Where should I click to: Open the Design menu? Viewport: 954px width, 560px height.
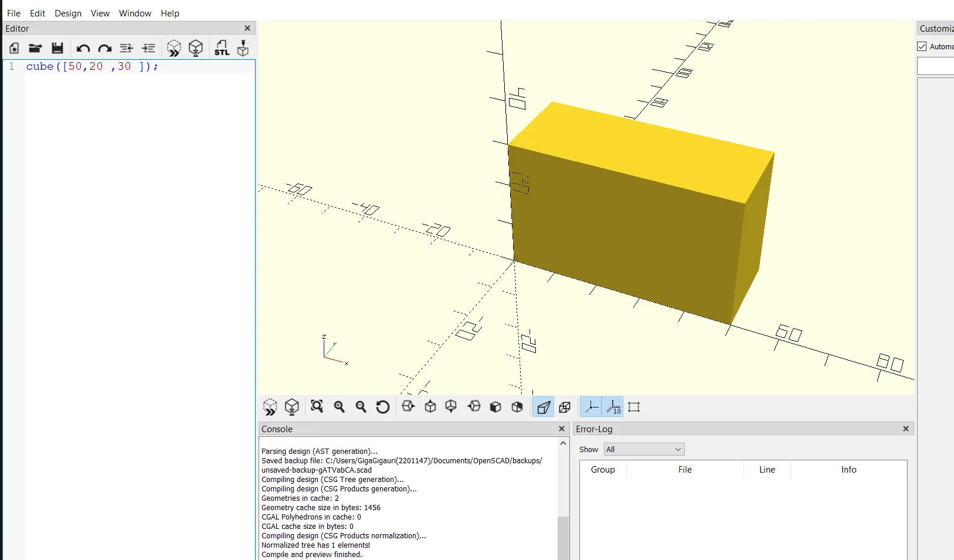pyautogui.click(x=68, y=13)
